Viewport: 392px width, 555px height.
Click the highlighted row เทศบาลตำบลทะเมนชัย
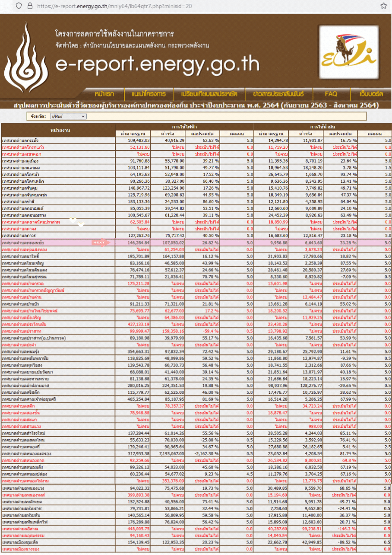(196, 242)
